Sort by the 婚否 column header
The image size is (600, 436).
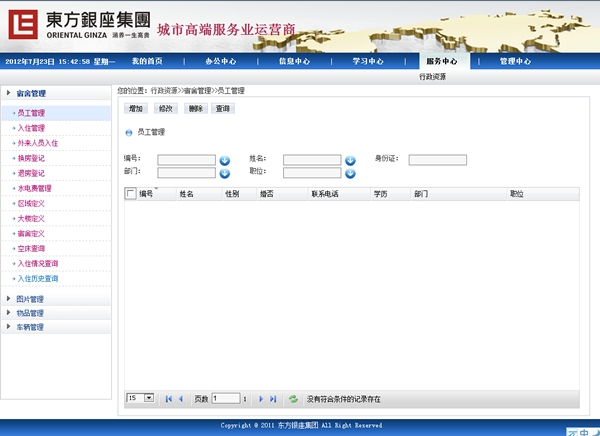click(x=282, y=194)
